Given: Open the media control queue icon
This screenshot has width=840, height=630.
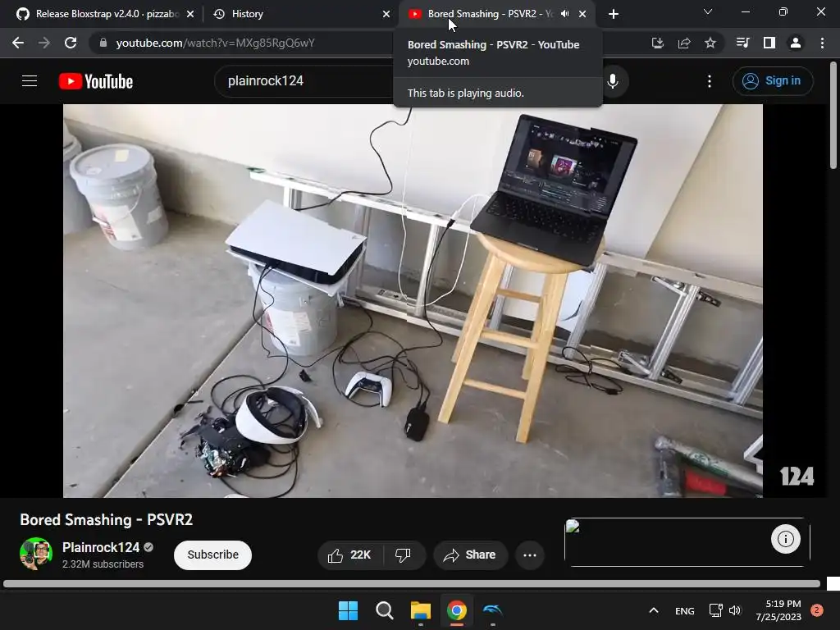Looking at the screenshot, I should pyautogui.click(x=742, y=43).
